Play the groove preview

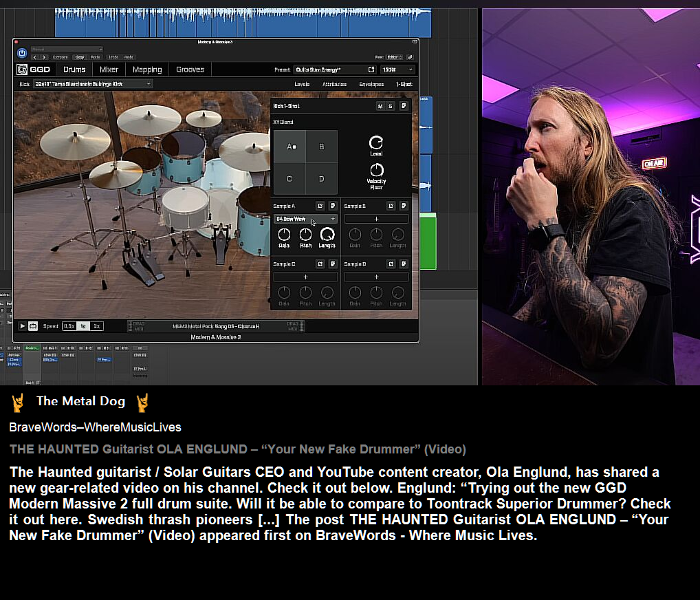[x=22, y=326]
